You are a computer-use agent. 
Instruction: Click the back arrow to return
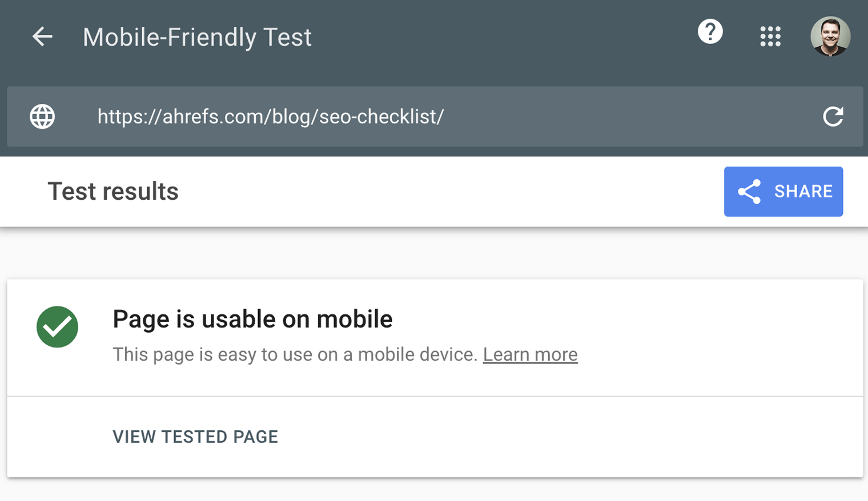tap(42, 37)
